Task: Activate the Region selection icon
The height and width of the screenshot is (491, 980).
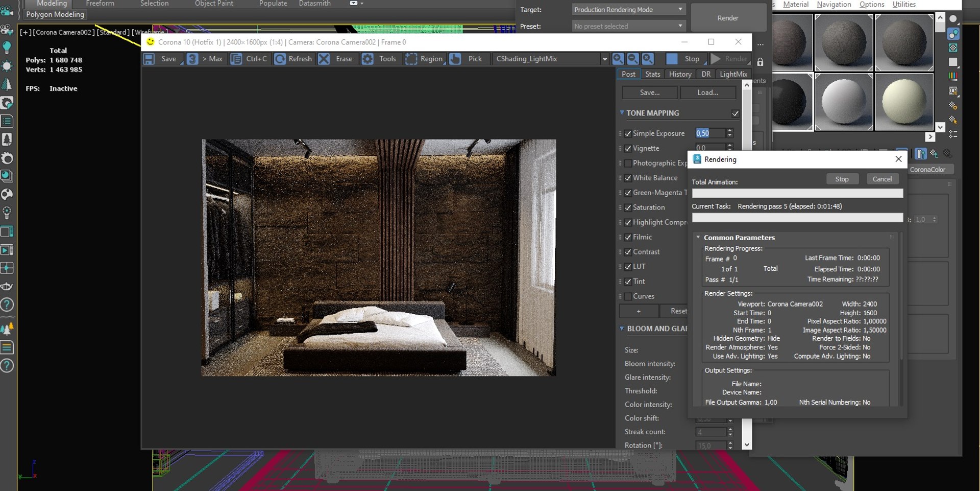Action: tap(411, 59)
